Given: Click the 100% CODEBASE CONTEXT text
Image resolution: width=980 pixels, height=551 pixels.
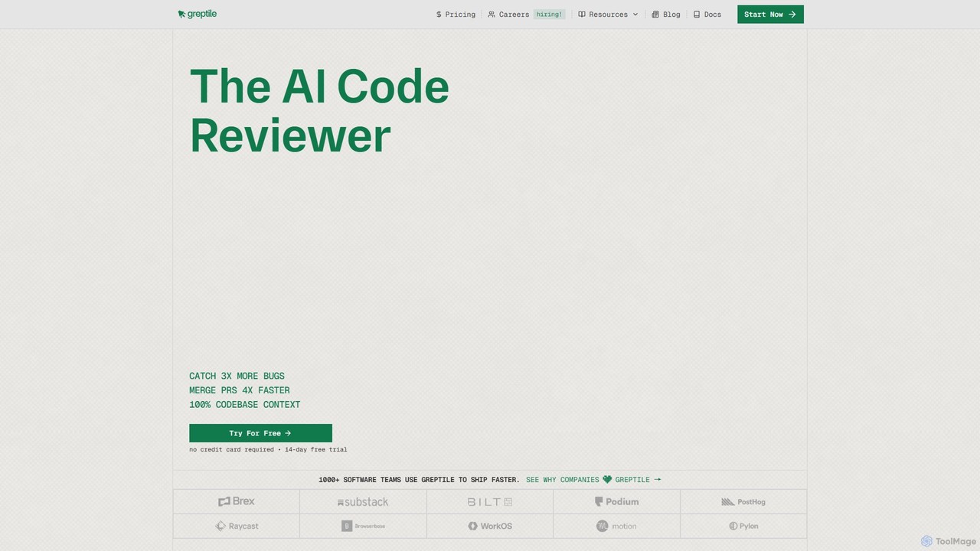Looking at the screenshot, I should coord(245,404).
